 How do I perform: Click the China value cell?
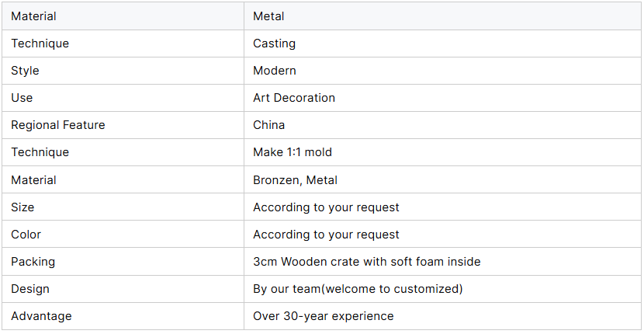pos(442,124)
